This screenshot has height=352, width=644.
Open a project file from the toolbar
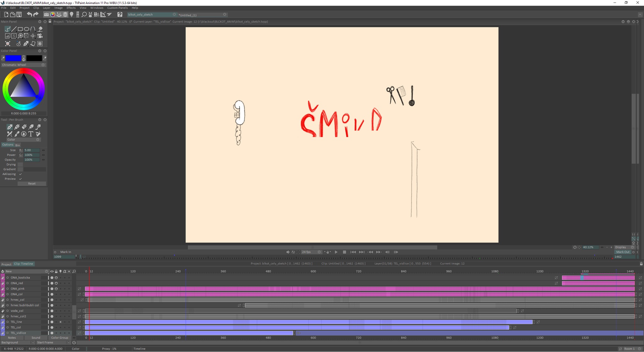click(13, 14)
